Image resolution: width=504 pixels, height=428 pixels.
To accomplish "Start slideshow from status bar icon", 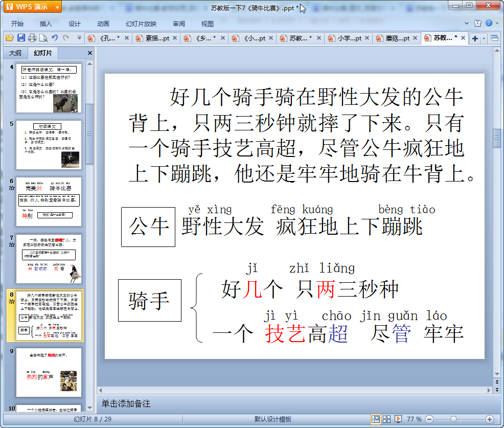I will [398, 419].
